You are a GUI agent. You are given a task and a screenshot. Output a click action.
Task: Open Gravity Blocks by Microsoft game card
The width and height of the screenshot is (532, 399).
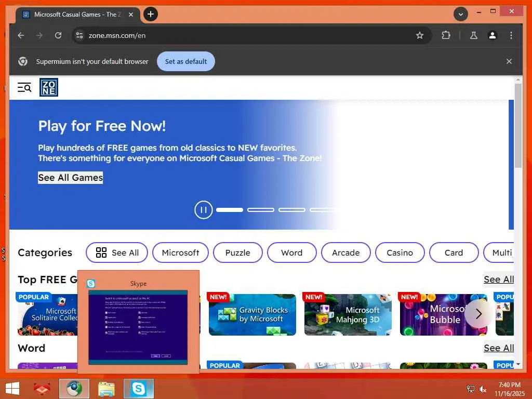[x=252, y=314]
